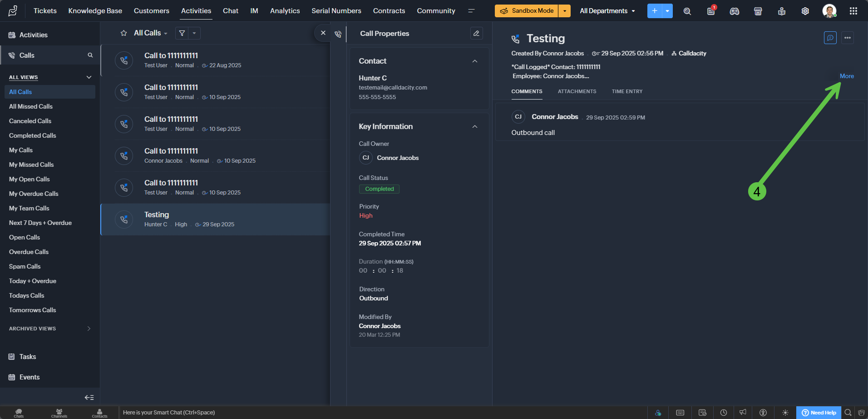This screenshot has height=419, width=868.
Task: Toggle the light/dark theme sun icon
Action: coord(785,412)
